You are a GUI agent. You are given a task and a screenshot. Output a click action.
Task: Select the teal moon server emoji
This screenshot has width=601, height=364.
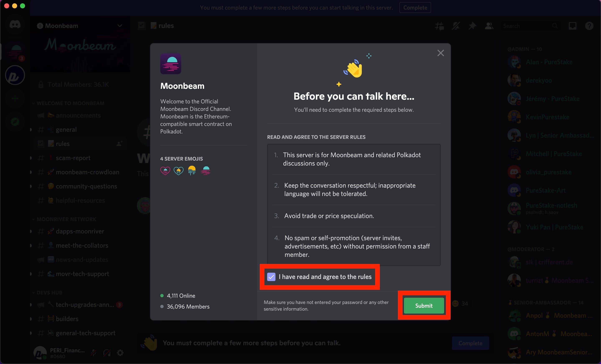(205, 170)
